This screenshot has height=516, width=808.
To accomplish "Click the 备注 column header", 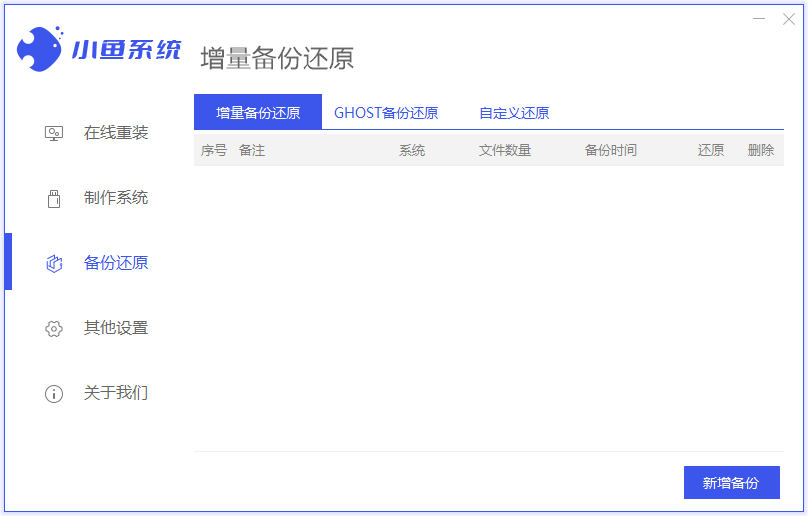I will tap(252, 151).
